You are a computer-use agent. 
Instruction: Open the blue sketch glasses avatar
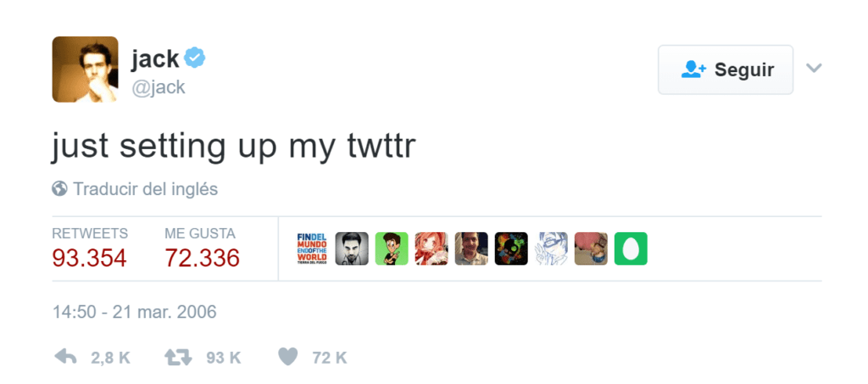pyautogui.click(x=551, y=248)
